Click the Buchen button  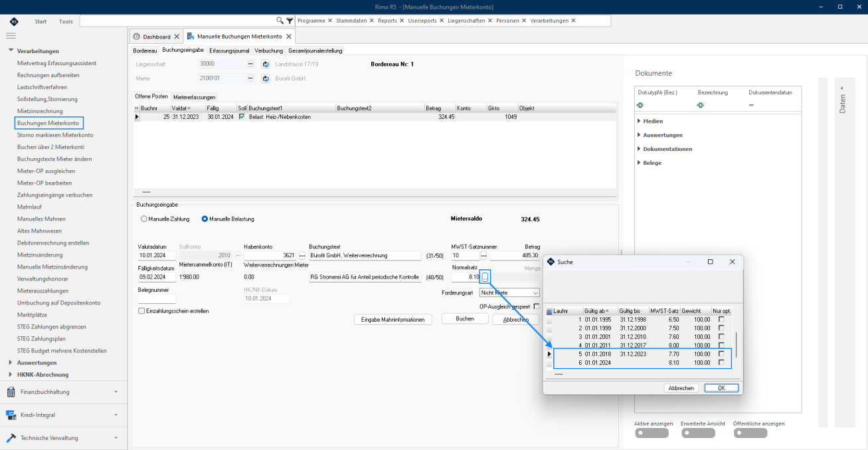click(465, 320)
